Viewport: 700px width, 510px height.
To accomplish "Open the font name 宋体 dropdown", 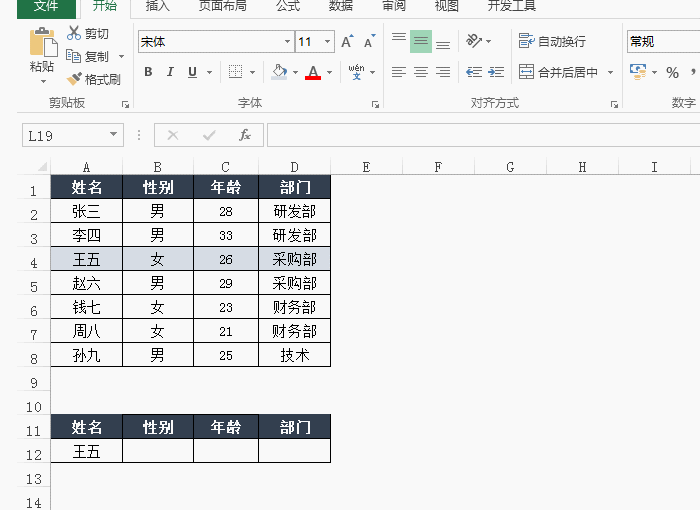I will tap(288, 42).
